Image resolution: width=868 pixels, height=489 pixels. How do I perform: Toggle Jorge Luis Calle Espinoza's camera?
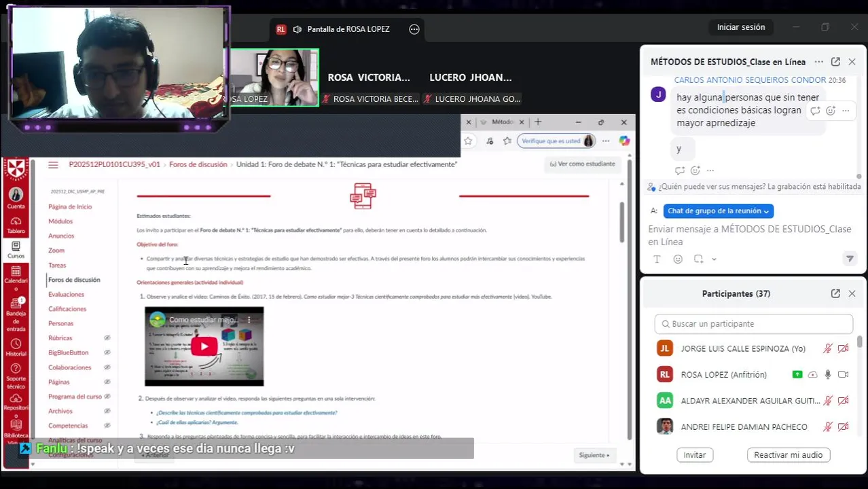point(843,348)
